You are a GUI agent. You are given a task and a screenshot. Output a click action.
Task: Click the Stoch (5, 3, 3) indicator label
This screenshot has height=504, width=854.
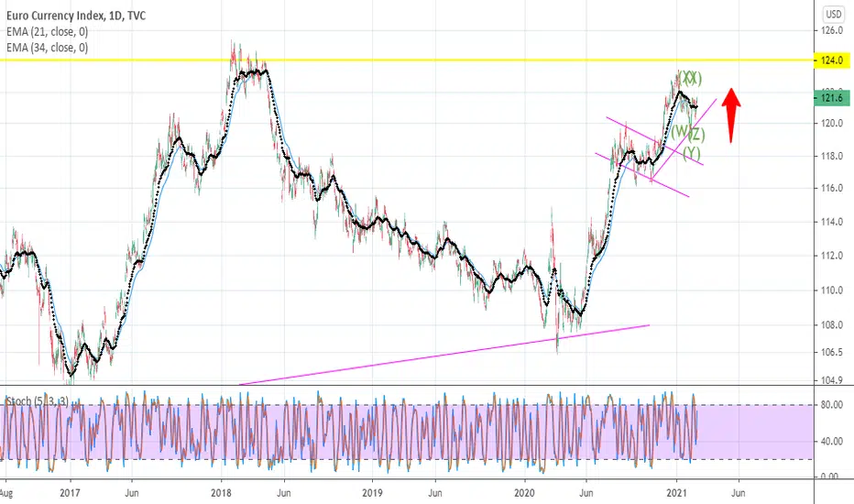37,401
